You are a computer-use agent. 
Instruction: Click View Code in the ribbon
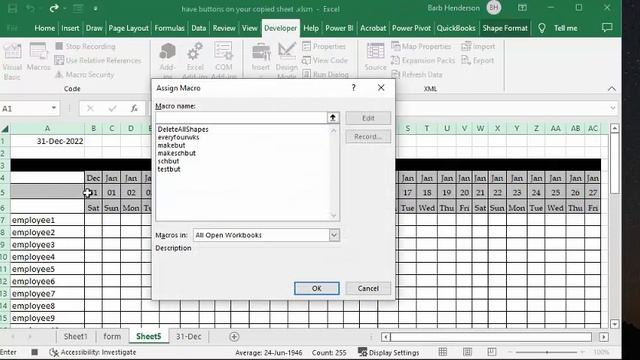pyautogui.click(x=325, y=60)
